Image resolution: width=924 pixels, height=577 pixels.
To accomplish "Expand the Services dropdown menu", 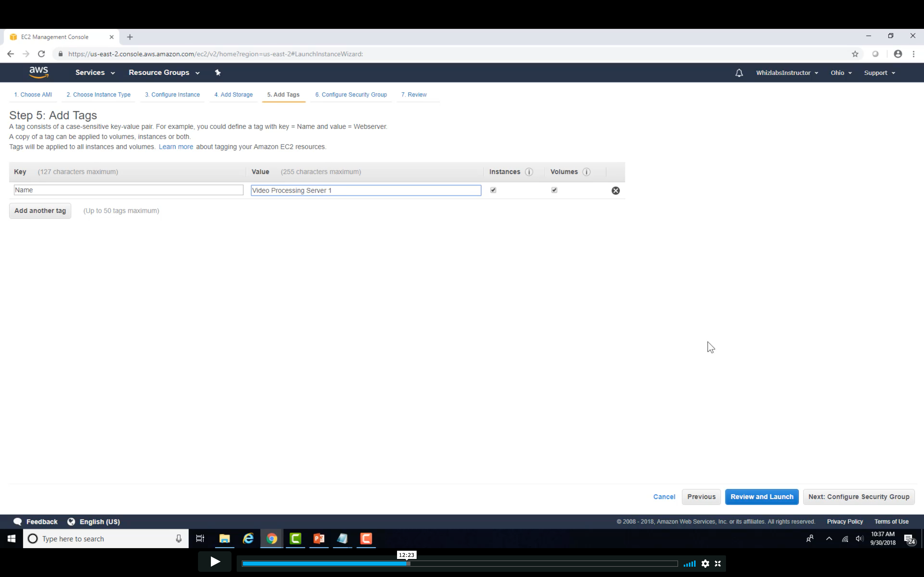I will coord(95,72).
